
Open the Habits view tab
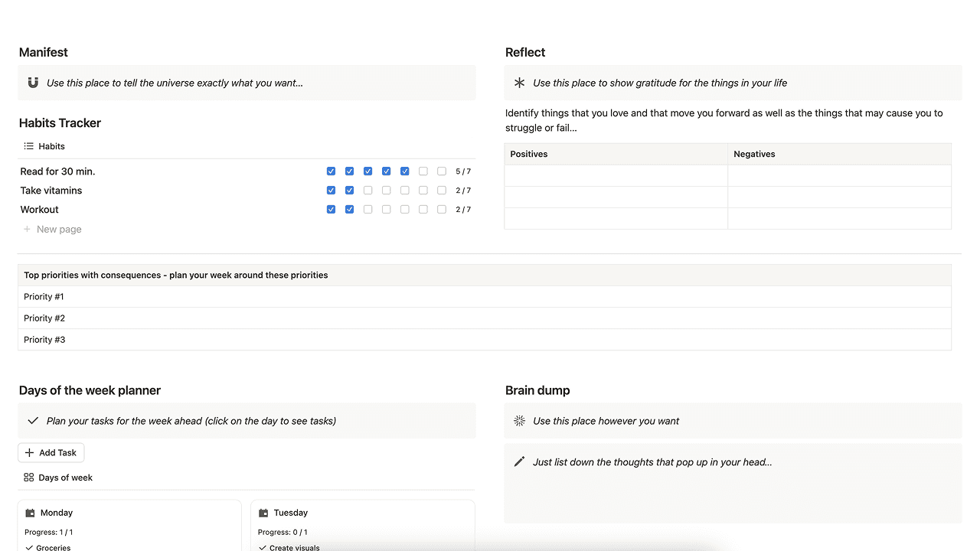(45, 146)
